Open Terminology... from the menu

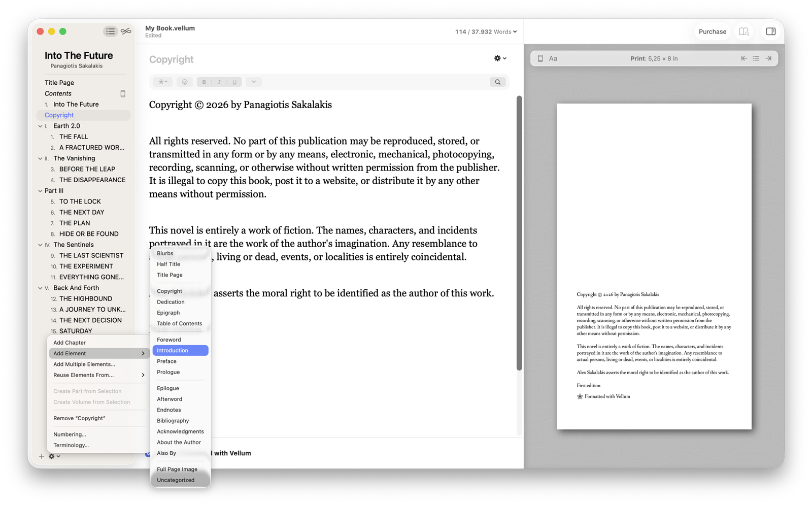[98, 445]
